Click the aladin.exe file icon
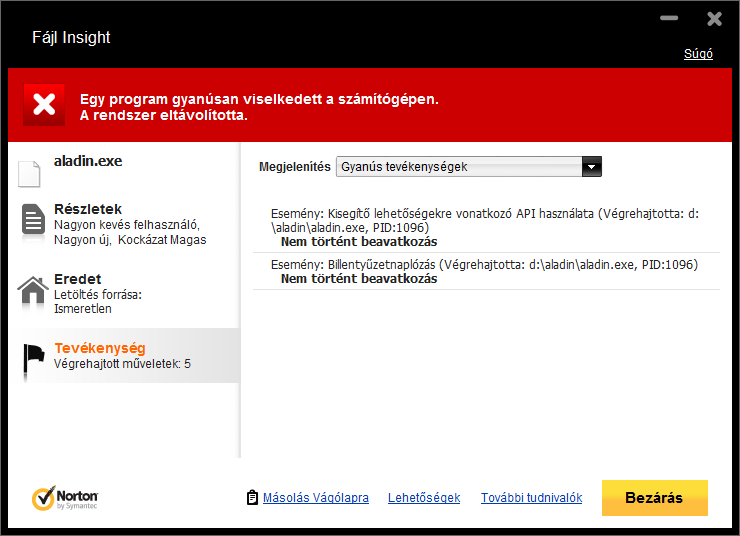Image resolution: width=740 pixels, height=536 pixels. (29, 174)
